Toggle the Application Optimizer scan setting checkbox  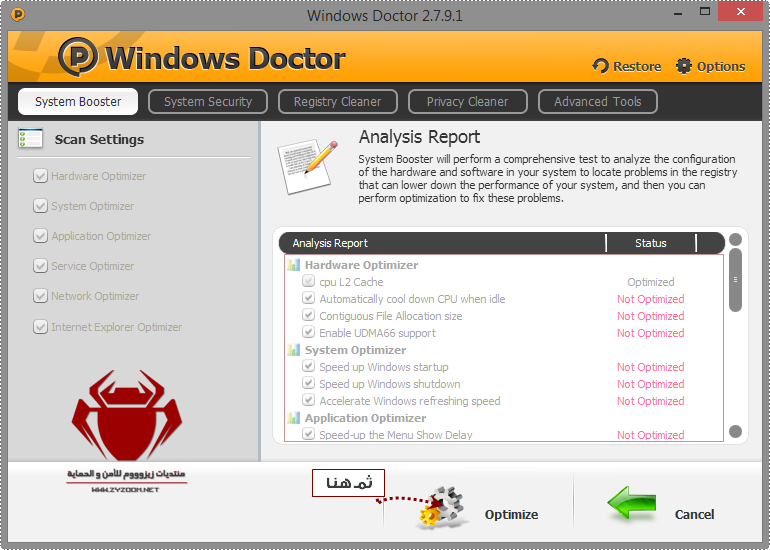pos(40,236)
